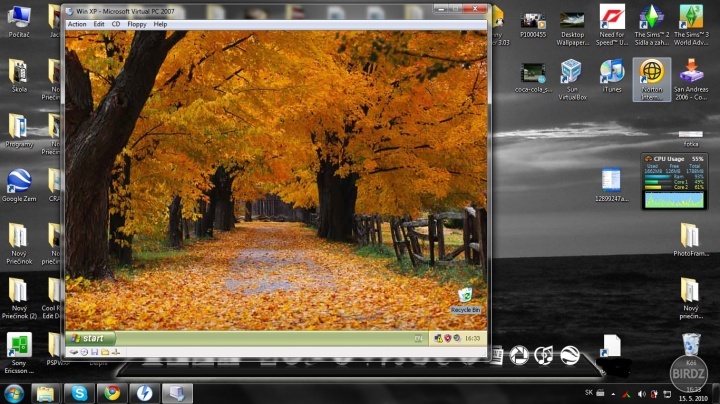Click the floppy disk icon in Virtual PC status bar
Viewport: 720px width, 404px height.
tap(95, 352)
